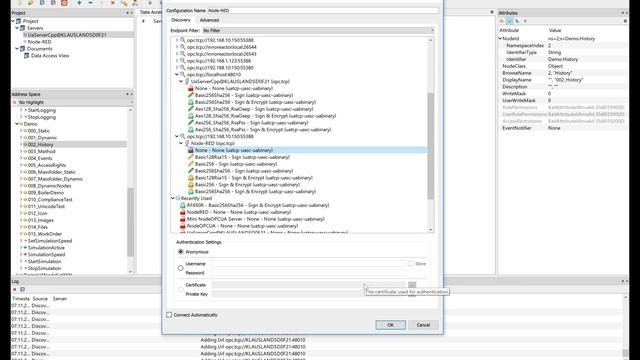Click the Password input field

point(309,273)
